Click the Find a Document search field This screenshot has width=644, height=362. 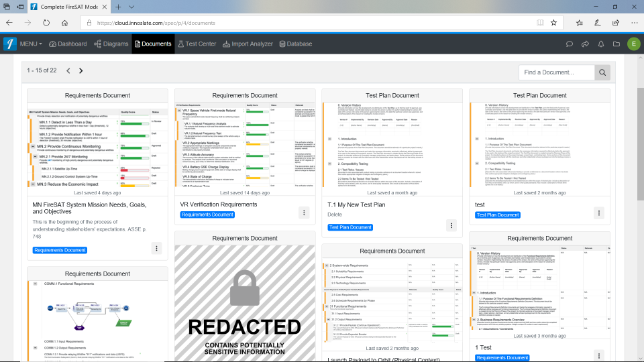557,72
